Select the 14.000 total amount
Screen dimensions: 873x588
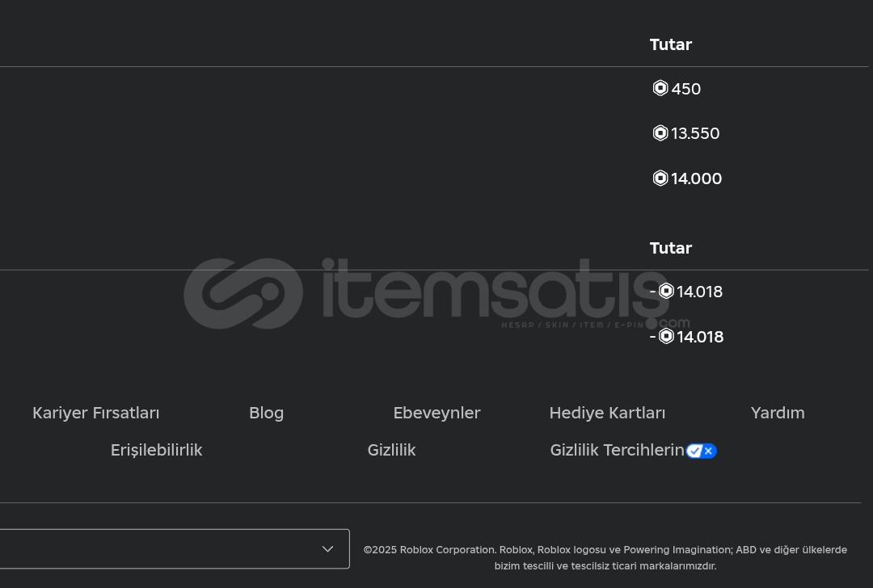[696, 178]
